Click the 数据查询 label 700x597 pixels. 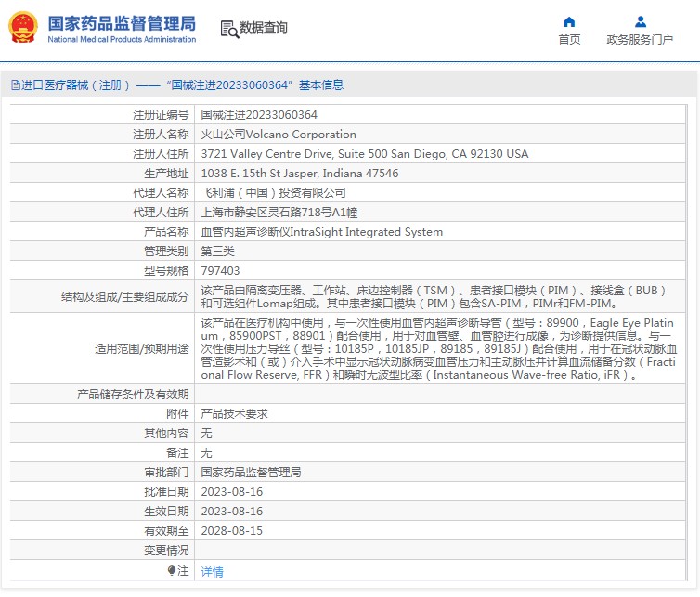pos(264,28)
